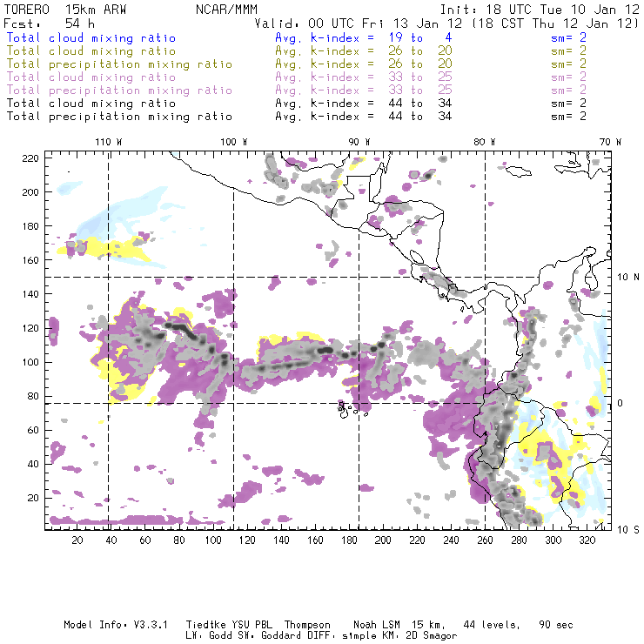Screen dimensions: 644x644
Task: Click the "70 W" longitude label
Action: (610, 142)
